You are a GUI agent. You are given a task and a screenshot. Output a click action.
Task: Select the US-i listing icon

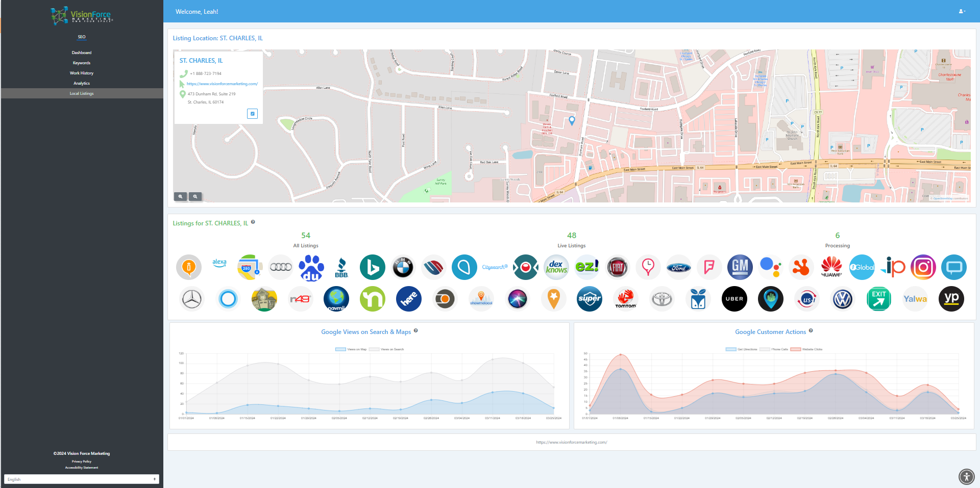[x=807, y=299]
